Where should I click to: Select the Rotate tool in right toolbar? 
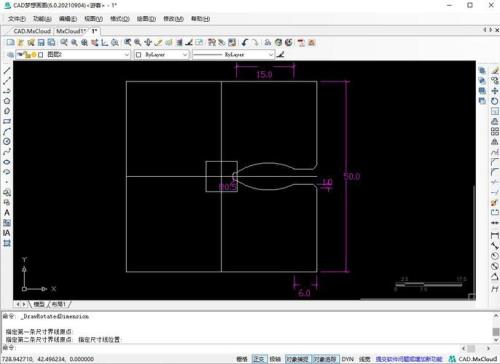pos(495,101)
